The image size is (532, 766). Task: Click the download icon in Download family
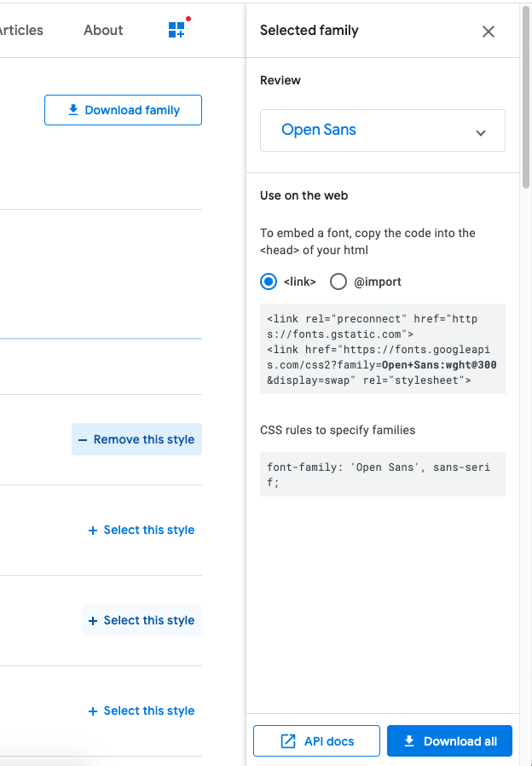click(73, 110)
